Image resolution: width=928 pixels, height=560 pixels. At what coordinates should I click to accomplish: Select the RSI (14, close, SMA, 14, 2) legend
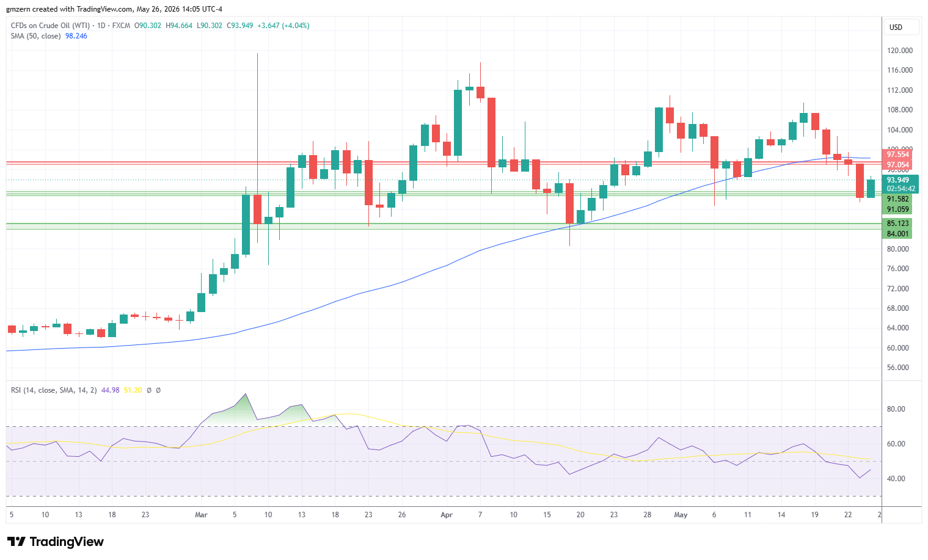click(x=54, y=390)
